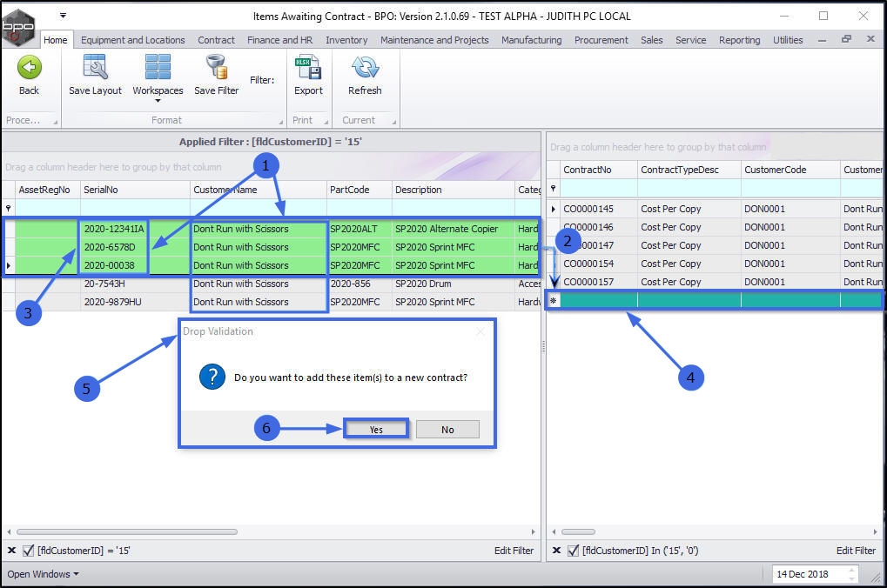Click the Export XLSX icon

pos(308,67)
